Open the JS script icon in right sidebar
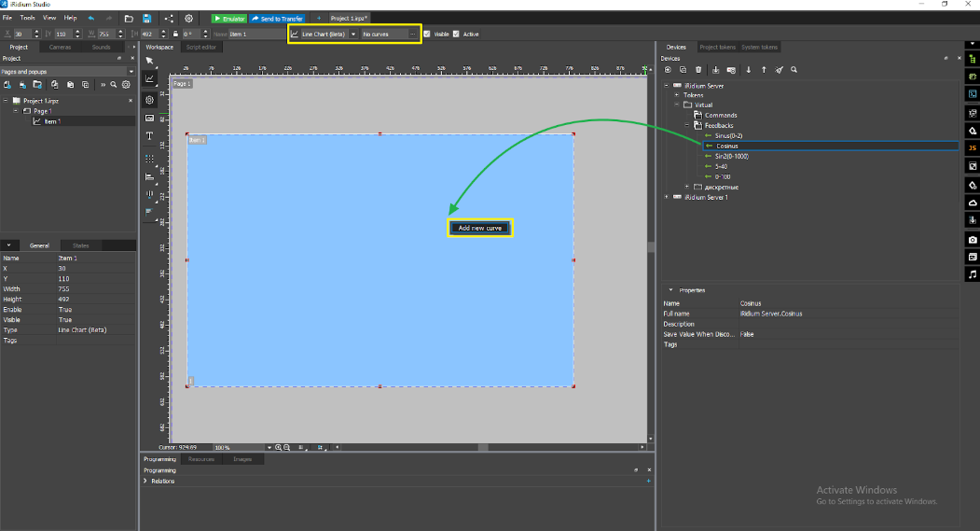 click(973, 147)
